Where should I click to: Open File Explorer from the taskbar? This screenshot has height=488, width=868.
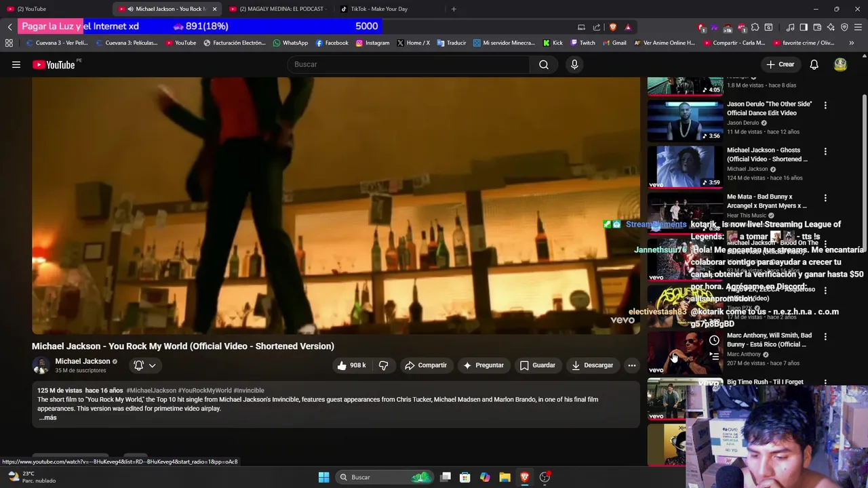(x=505, y=477)
